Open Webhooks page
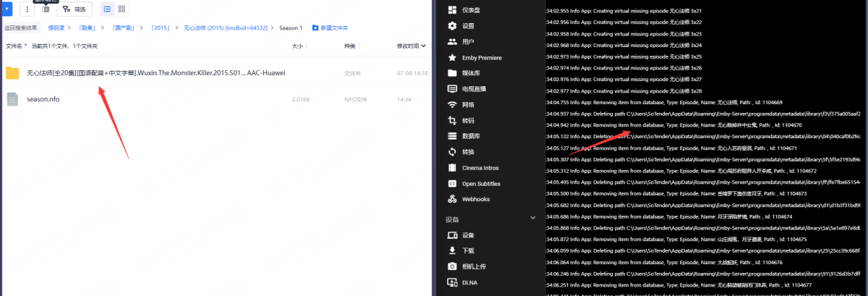The height and width of the screenshot is (296, 868). [x=476, y=199]
